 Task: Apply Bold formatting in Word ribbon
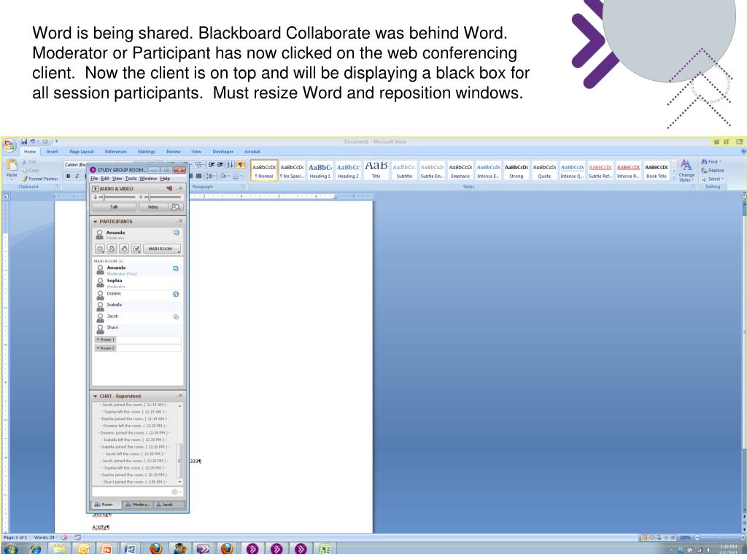click(x=68, y=176)
